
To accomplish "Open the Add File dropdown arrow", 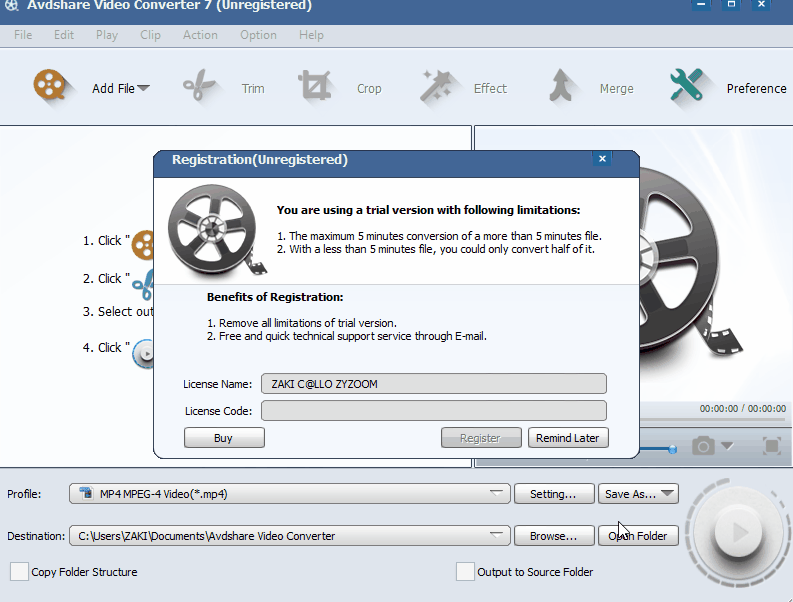I will click(x=144, y=88).
